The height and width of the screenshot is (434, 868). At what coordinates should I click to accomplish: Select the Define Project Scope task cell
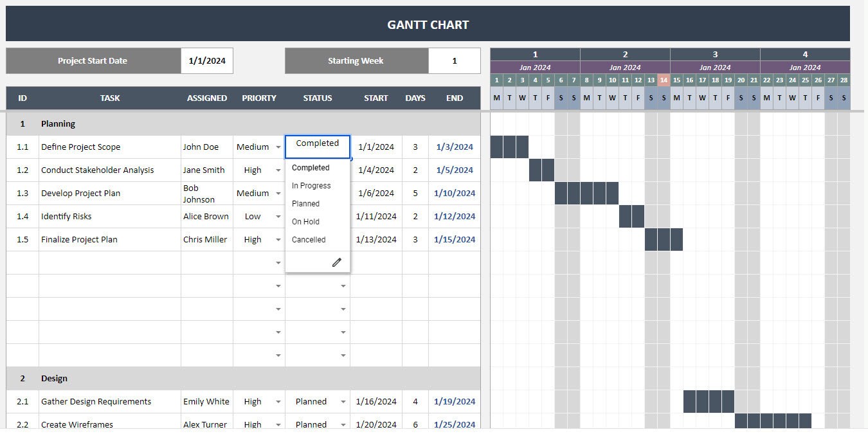pos(110,147)
